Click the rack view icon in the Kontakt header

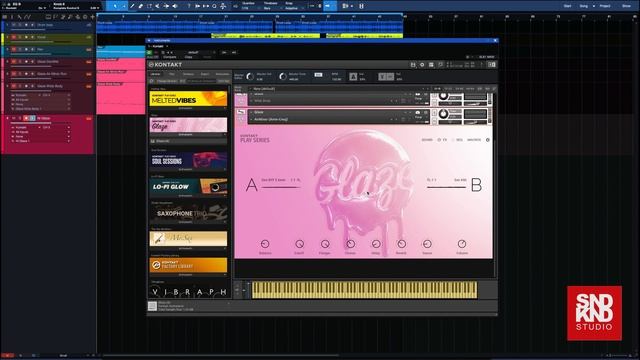[431, 64]
